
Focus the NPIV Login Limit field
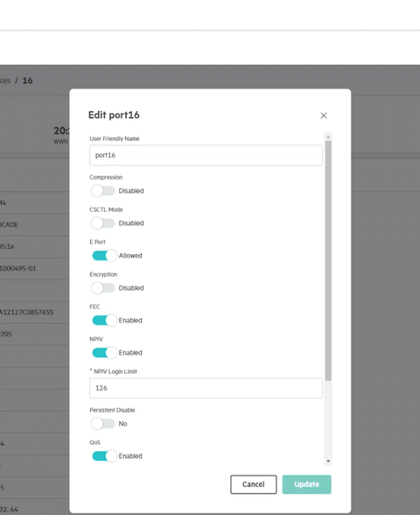[x=206, y=388]
